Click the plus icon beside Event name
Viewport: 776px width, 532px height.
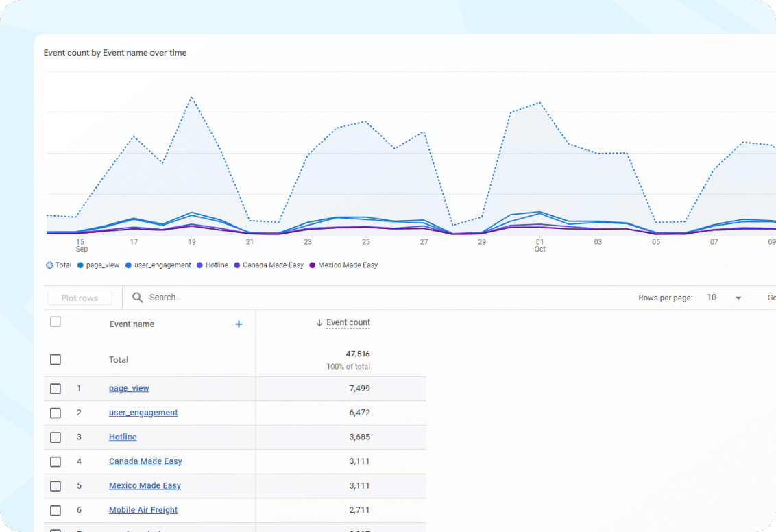[x=239, y=324]
